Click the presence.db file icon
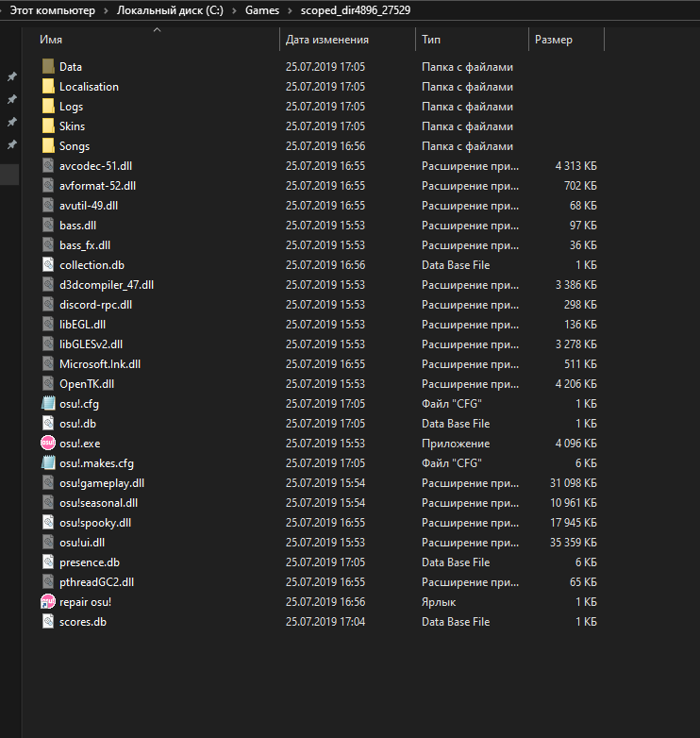This screenshot has width=700, height=738. pos(48,562)
